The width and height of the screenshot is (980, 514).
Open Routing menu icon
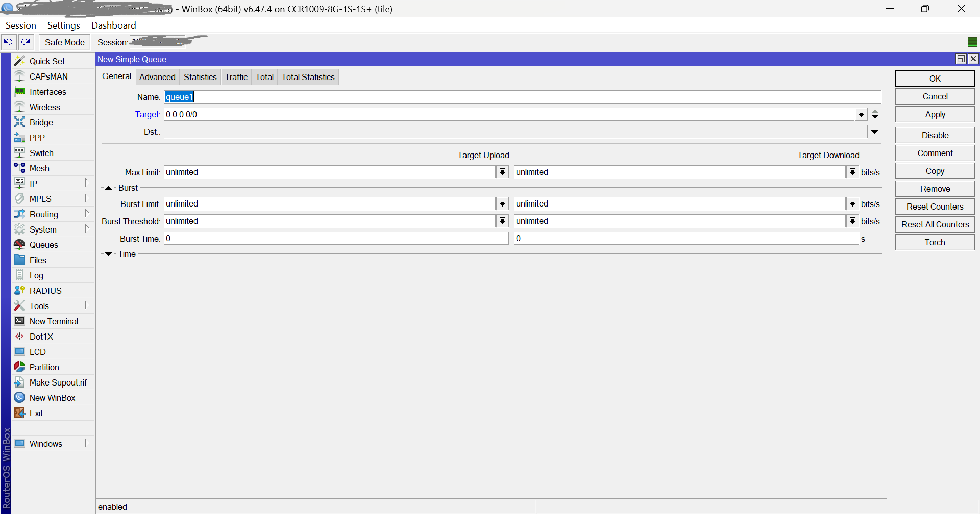point(19,214)
